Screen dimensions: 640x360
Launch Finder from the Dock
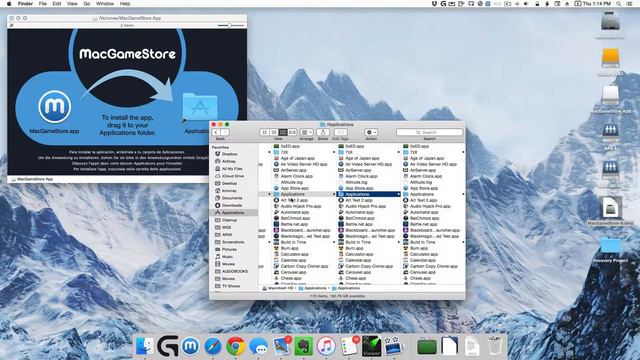144,346
